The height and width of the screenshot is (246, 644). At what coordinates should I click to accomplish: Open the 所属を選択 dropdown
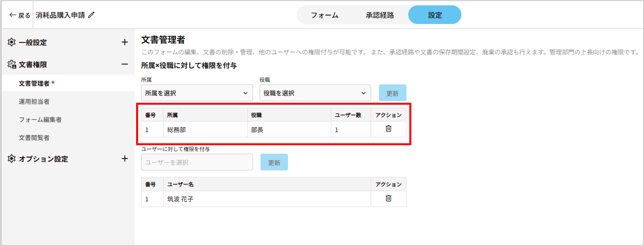(197, 93)
